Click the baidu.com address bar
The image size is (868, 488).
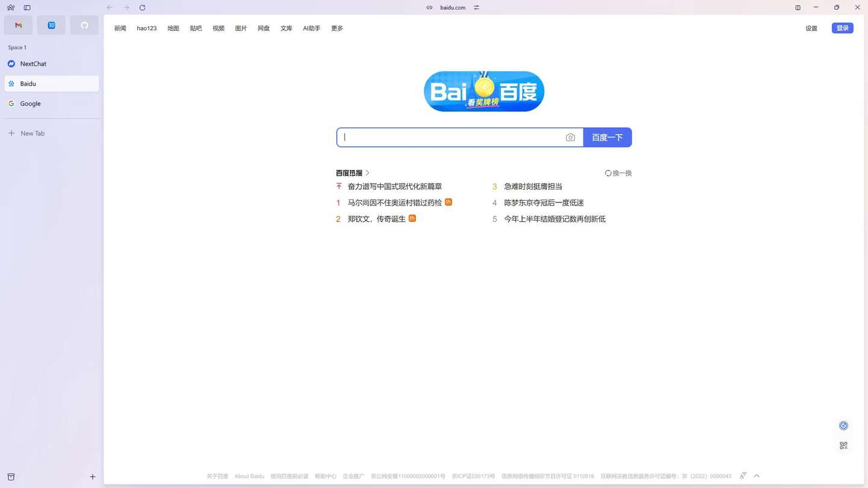[453, 8]
